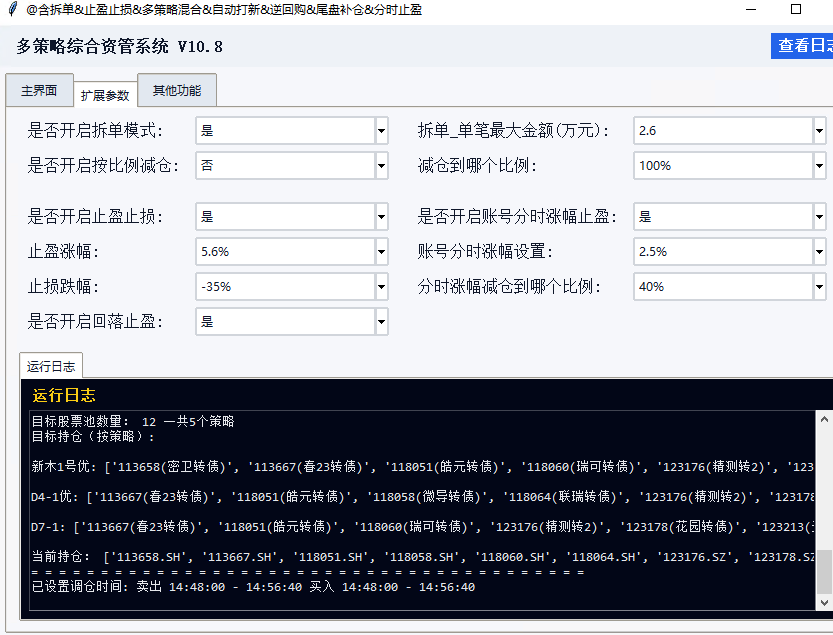
Task: Select the 扩展参数 tab
Action: pyautogui.click(x=105, y=95)
